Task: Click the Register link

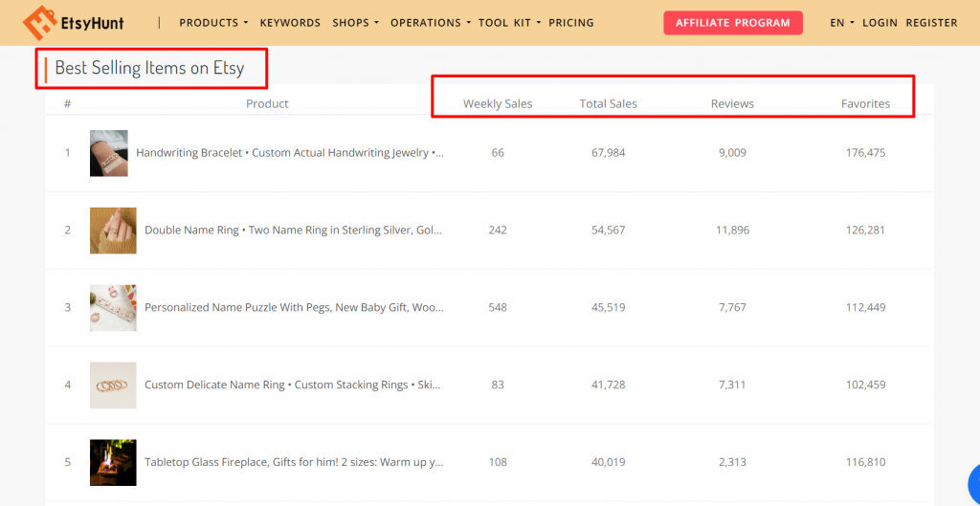Action: [x=931, y=23]
